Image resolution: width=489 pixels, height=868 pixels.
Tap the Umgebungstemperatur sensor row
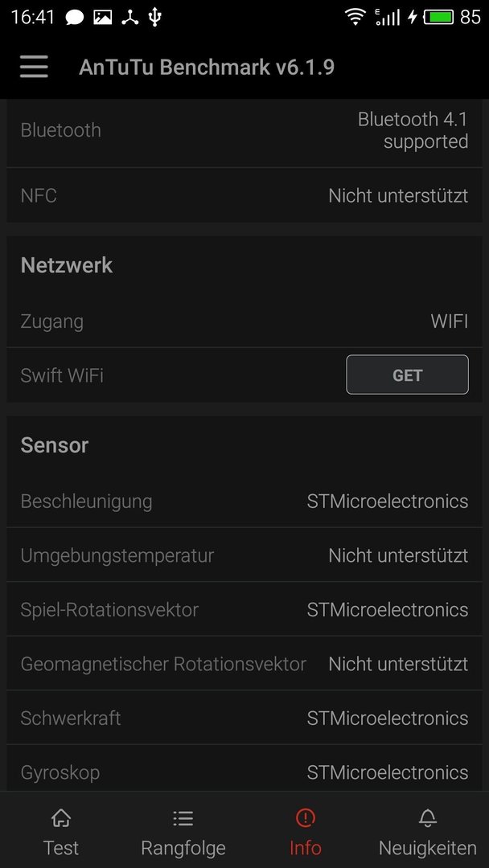244,555
